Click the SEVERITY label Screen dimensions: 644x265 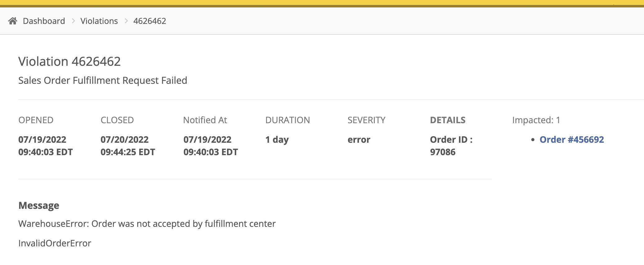pyautogui.click(x=366, y=120)
